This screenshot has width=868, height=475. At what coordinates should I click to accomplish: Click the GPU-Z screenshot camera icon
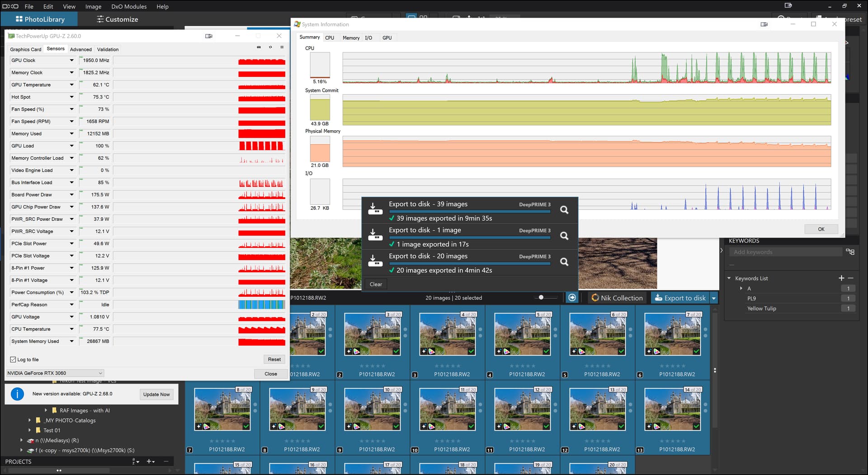(x=259, y=47)
